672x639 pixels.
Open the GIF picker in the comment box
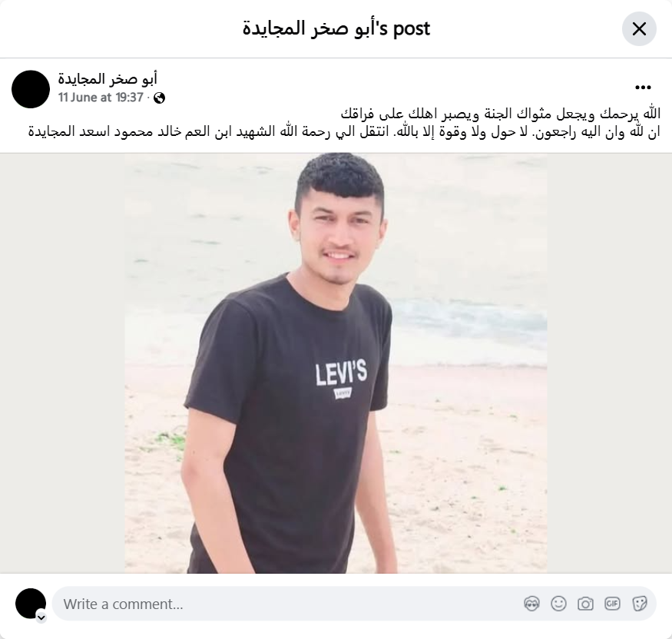pos(612,604)
